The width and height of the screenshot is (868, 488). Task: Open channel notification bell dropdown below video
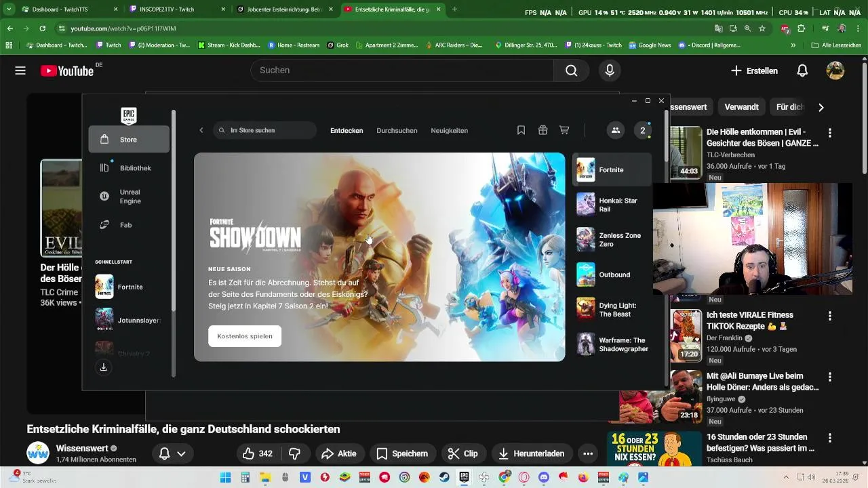(x=172, y=453)
